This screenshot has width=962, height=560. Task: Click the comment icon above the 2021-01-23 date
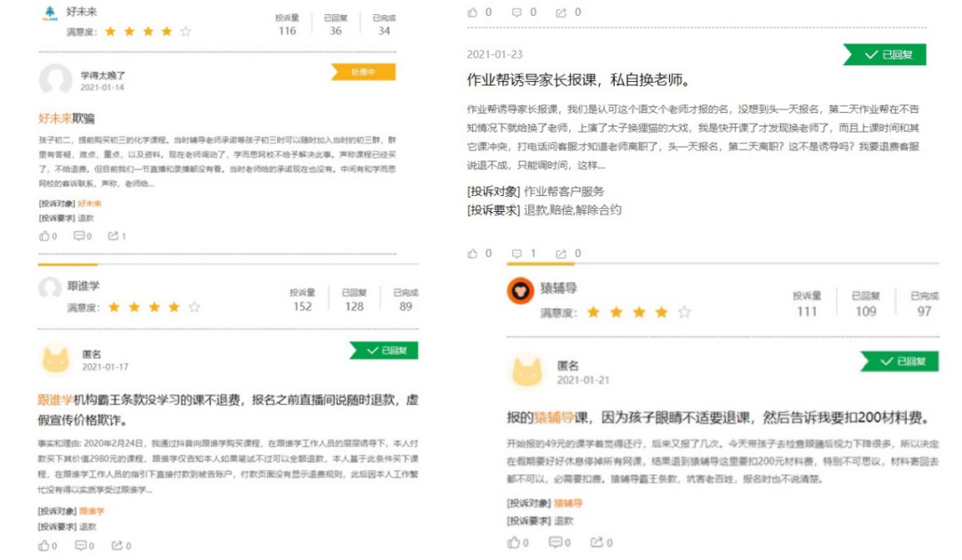517,12
